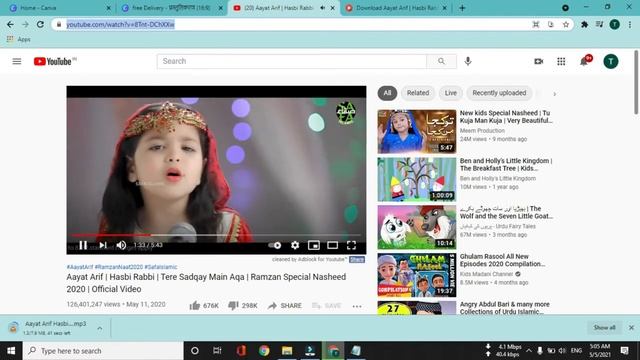Mute the video volume

121,245
